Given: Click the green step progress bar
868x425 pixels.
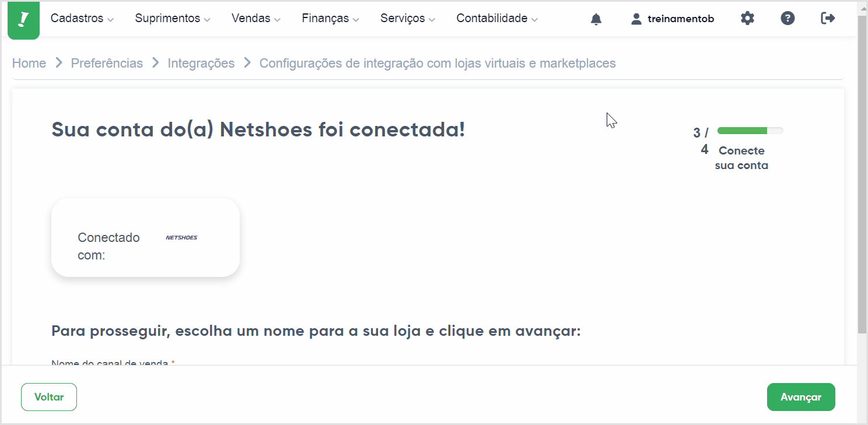Looking at the screenshot, I should [750, 131].
